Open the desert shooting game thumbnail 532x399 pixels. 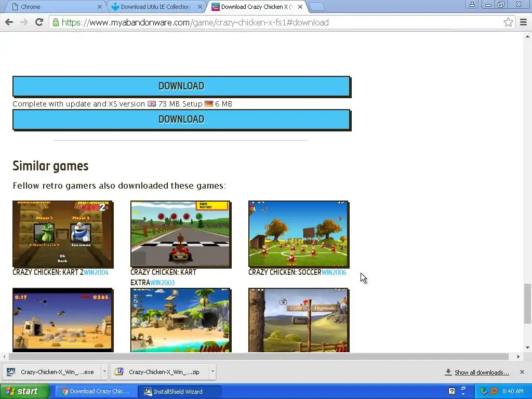63,320
